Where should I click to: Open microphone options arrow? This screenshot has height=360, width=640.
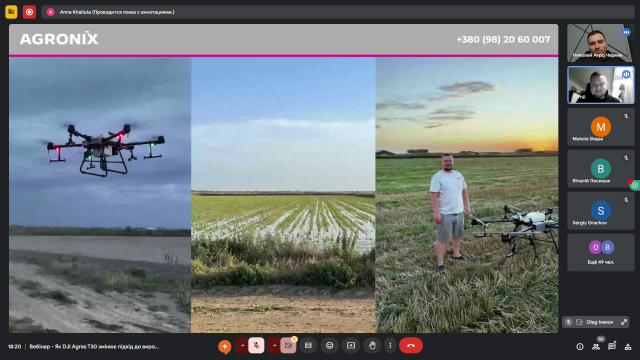click(x=242, y=346)
